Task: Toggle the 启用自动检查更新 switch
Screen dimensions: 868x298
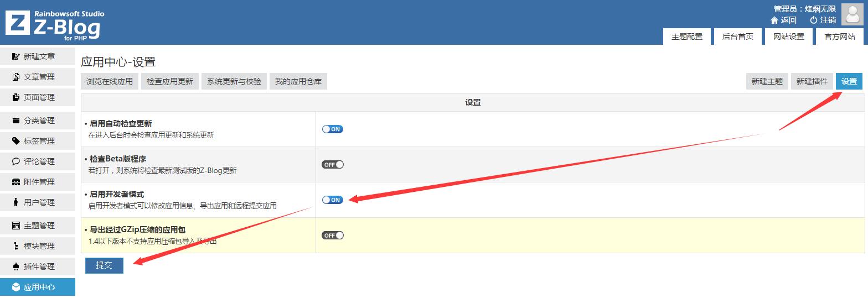Action: tap(333, 129)
